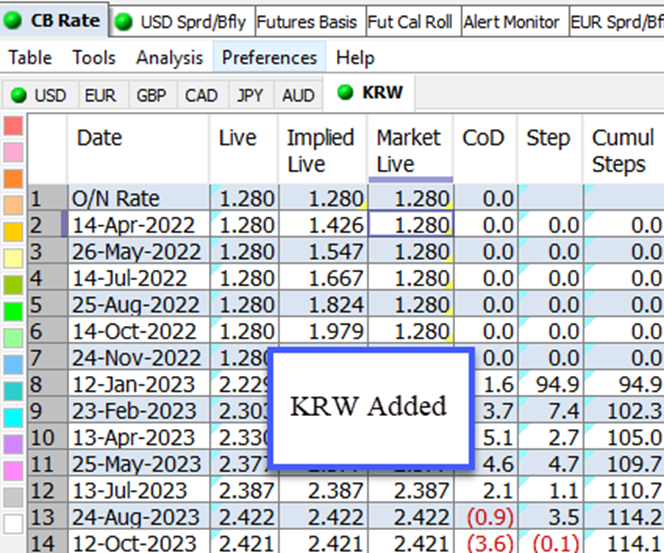Click the CoD column header
Viewport: 664px width, 553px height.
click(x=485, y=149)
